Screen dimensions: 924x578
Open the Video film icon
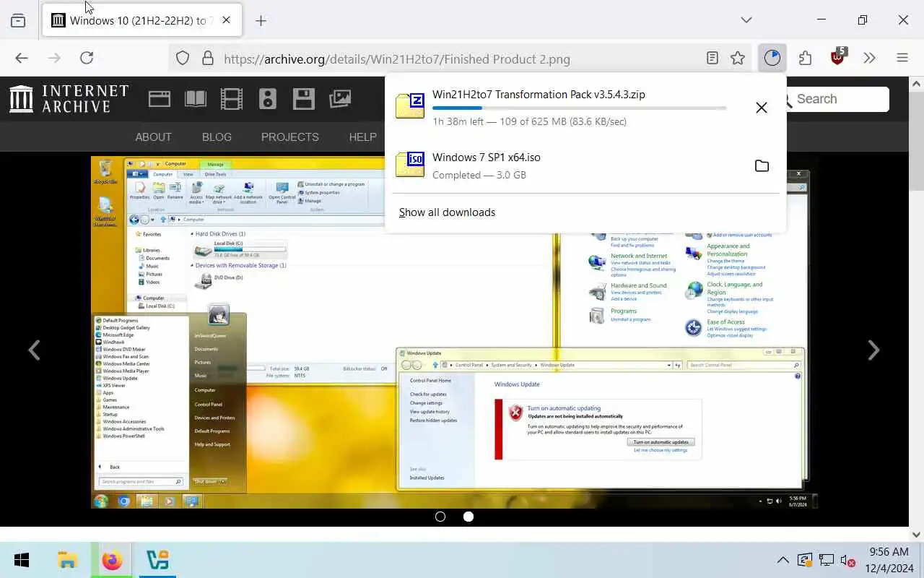[x=232, y=99]
